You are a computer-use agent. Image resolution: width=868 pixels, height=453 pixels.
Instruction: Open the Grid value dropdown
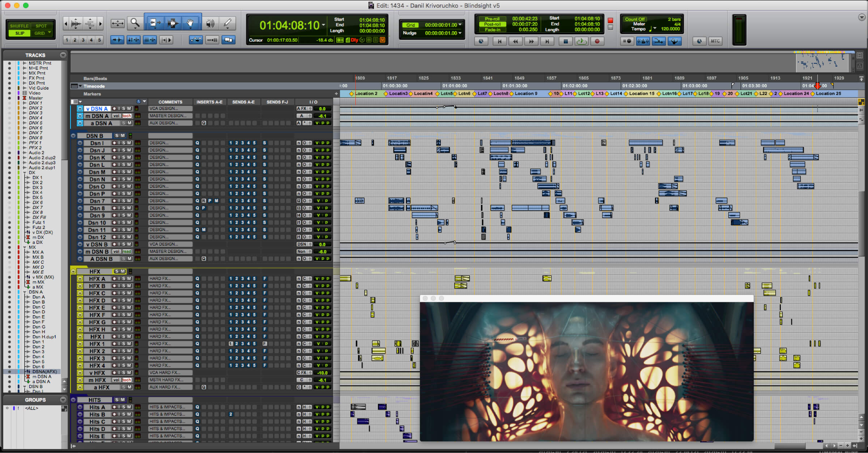(x=460, y=25)
